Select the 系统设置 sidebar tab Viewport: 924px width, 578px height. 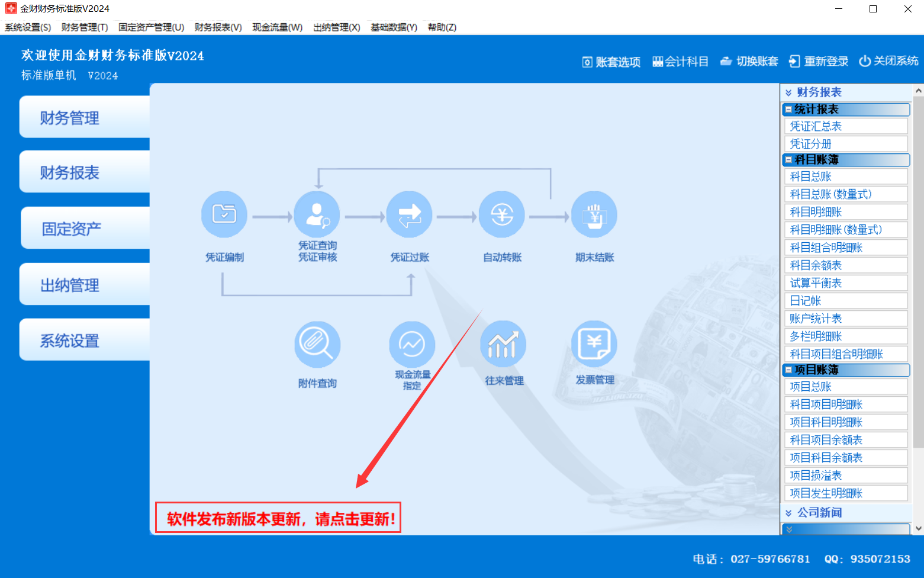coord(85,340)
